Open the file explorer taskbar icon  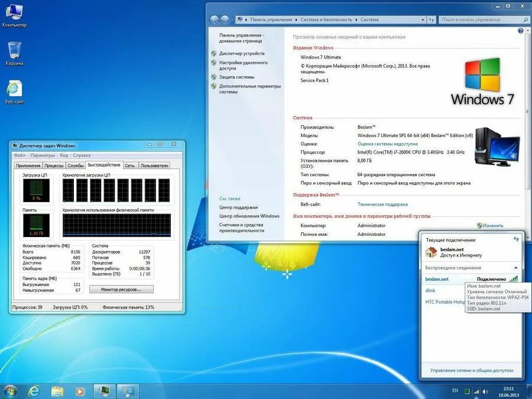click(57, 391)
